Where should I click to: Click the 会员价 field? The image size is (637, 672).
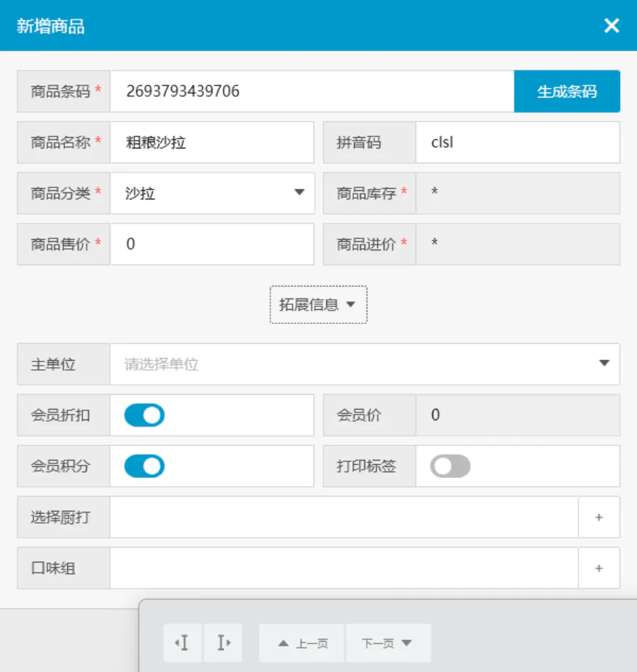[518, 415]
